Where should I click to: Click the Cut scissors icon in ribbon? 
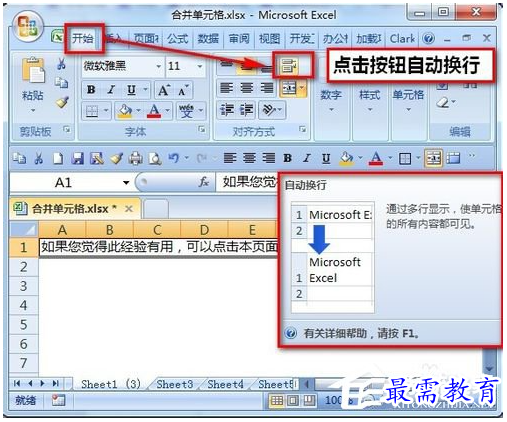[x=61, y=63]
